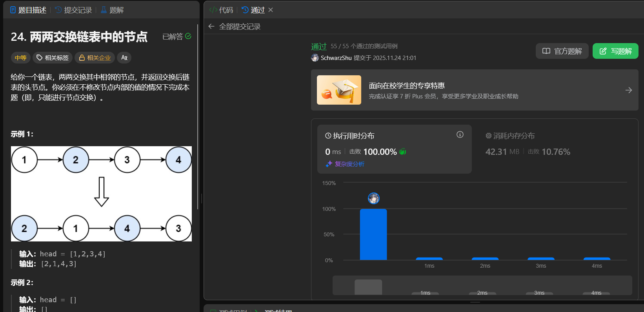644x312 pixels.
Task: Click the back arrow beside 全部提交记录
Action: point(211,26)
